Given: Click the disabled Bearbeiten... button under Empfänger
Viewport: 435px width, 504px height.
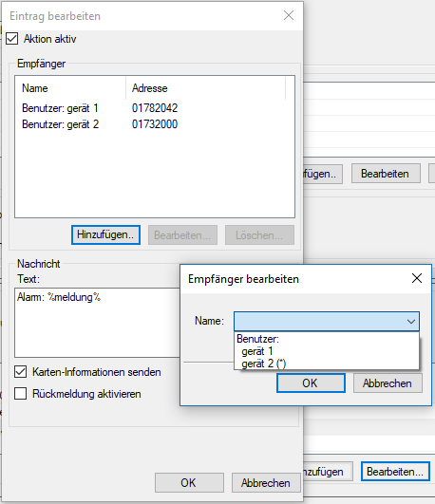Looking at the screenshot, I should pos(182,235).
